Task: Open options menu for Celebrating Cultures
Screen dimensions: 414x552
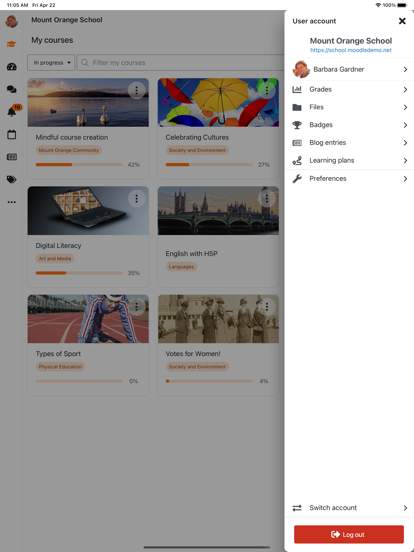Action: click(267, 90)
